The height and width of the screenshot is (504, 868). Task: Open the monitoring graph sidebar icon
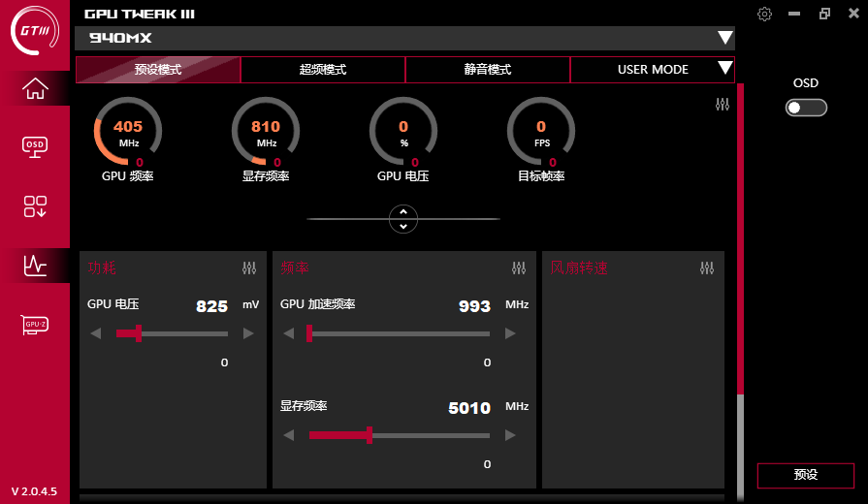[x=35, y=266]
